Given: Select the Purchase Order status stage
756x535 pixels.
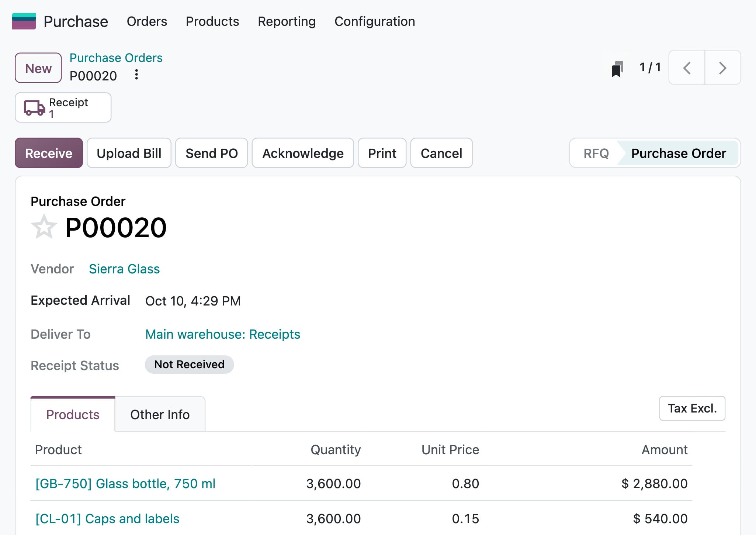Looking at the screenshot, I should click(679, 153).
